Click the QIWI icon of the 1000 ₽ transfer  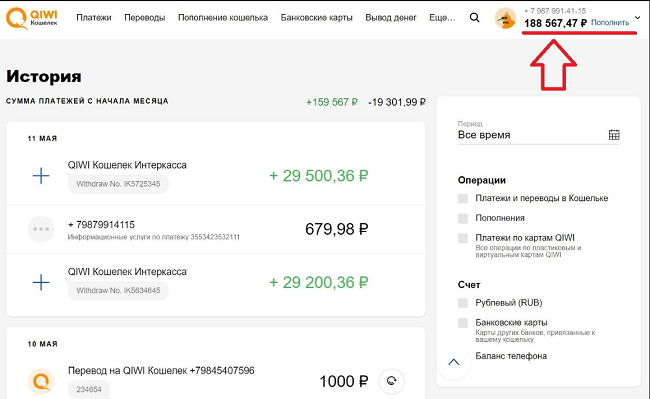41,381
